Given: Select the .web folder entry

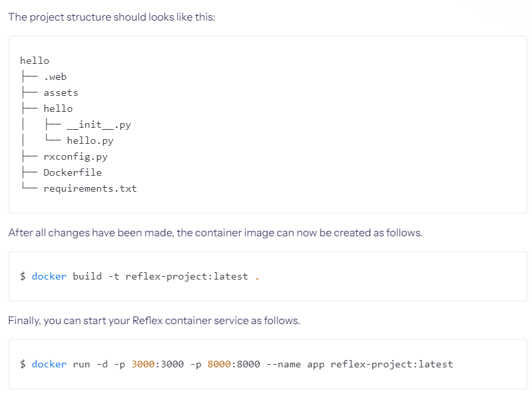Looking at the screenshot, I should pyautogui.click(x=55, y=77).
